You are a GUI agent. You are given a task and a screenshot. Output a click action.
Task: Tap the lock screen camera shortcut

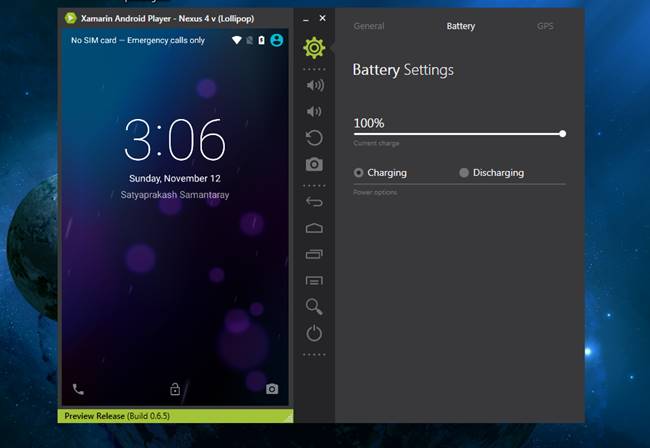coord(272,389)
